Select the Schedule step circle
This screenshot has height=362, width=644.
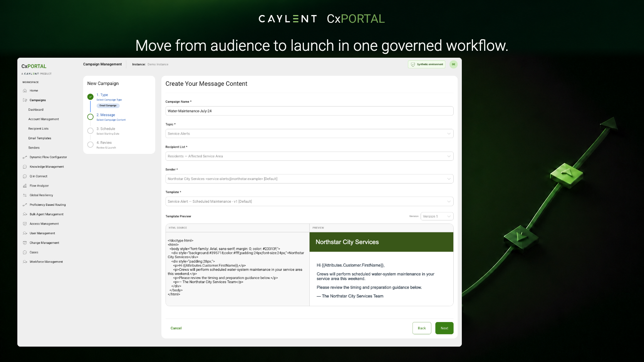coord(90,130)
